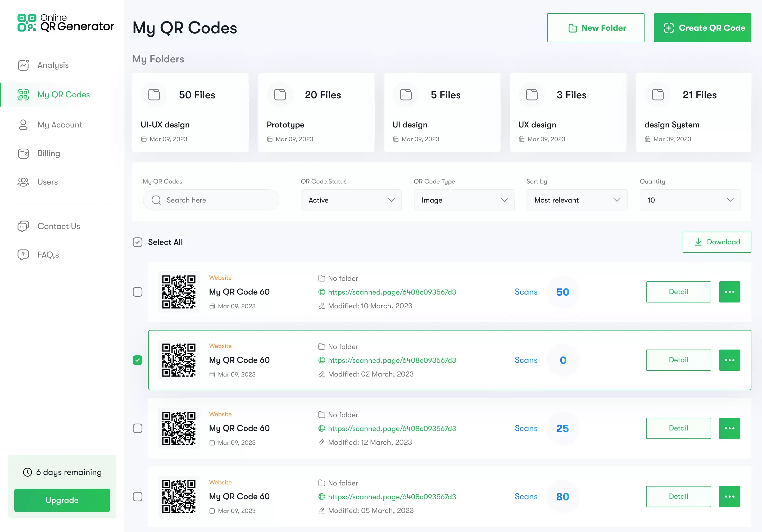Open the FAQ,s section
Viewport: 762px width, 532px height.
48,254
